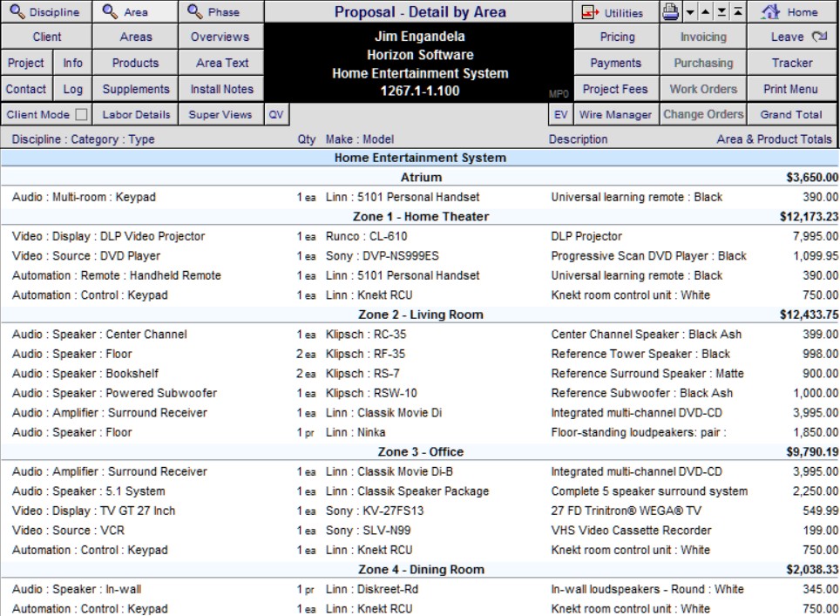The height and width of the screenshot is (616, 840).
Task: Open the Print Menu
Action: (792, 89)
